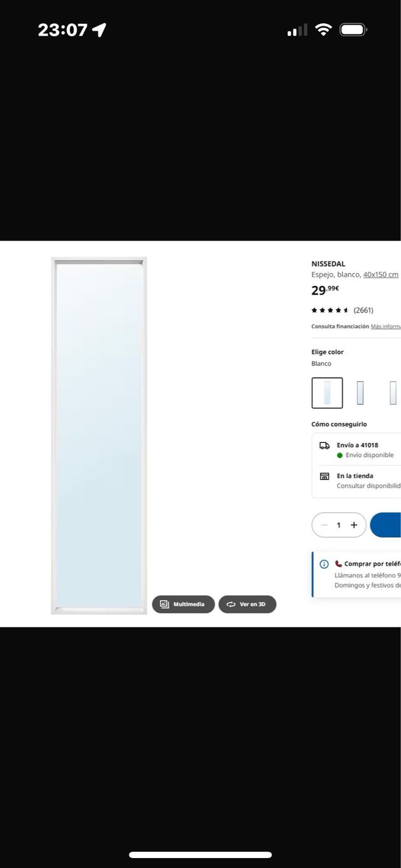Choose the second mirror color variant

[360, 393]
